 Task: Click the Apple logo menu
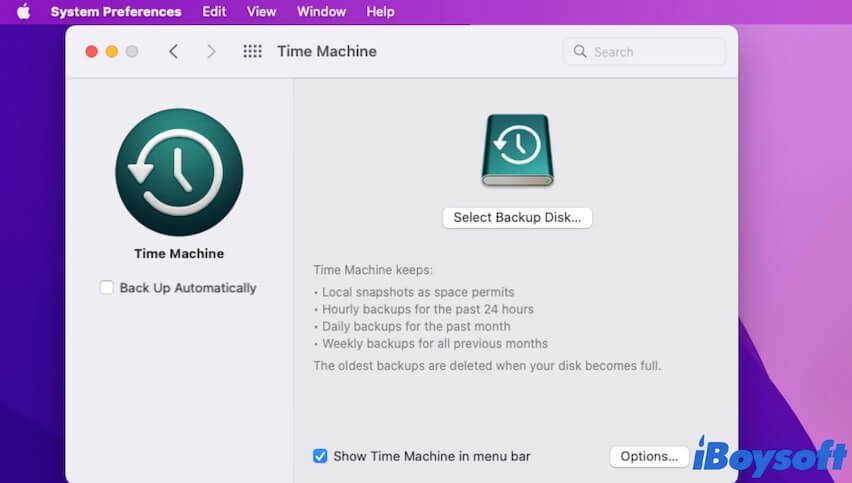coord(23,12)
